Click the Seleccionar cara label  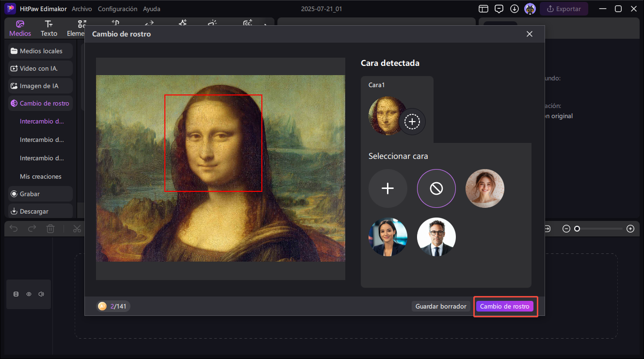(398, 156)
